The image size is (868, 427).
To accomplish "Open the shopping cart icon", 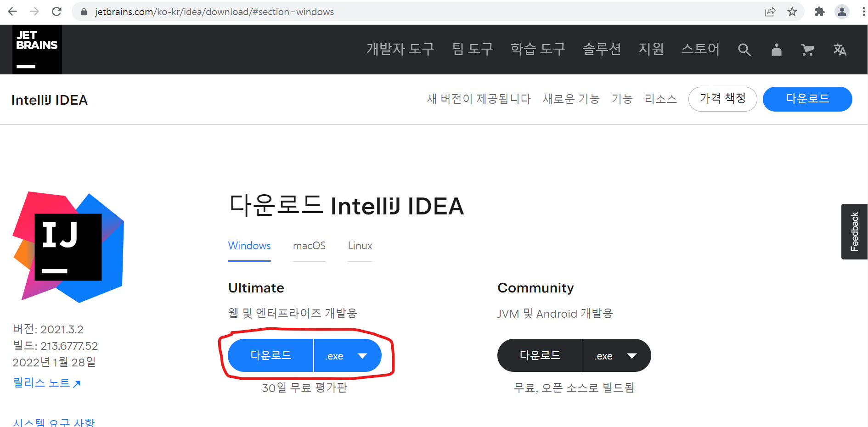I will (x=807, y=50).
